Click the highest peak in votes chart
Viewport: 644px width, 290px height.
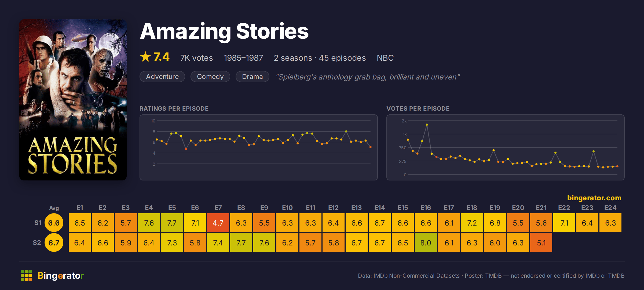[x=427, y=125]
